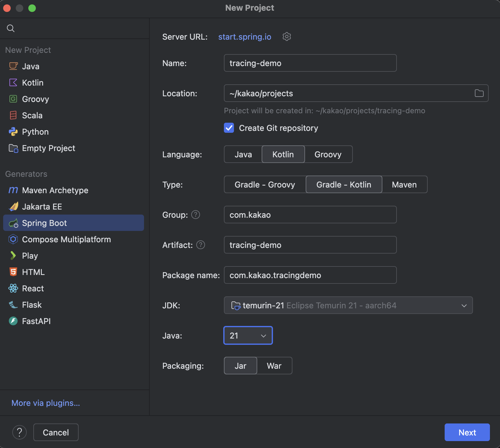Browse location with folder icon
This screenshot has height=448, width=500.
479,93
